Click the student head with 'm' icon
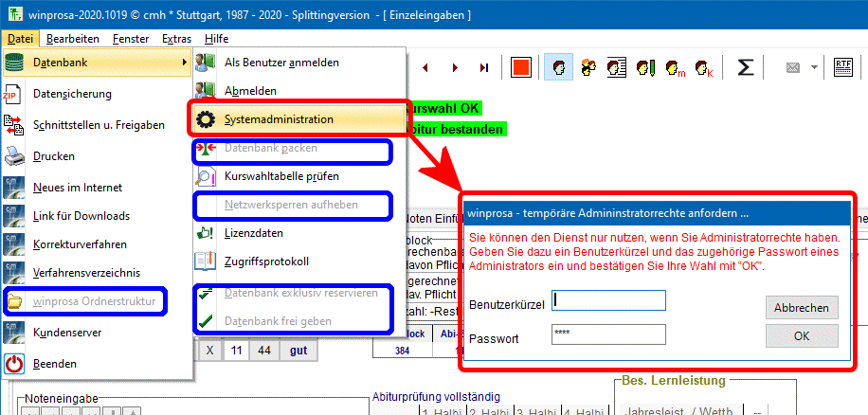 click(675, 67)
